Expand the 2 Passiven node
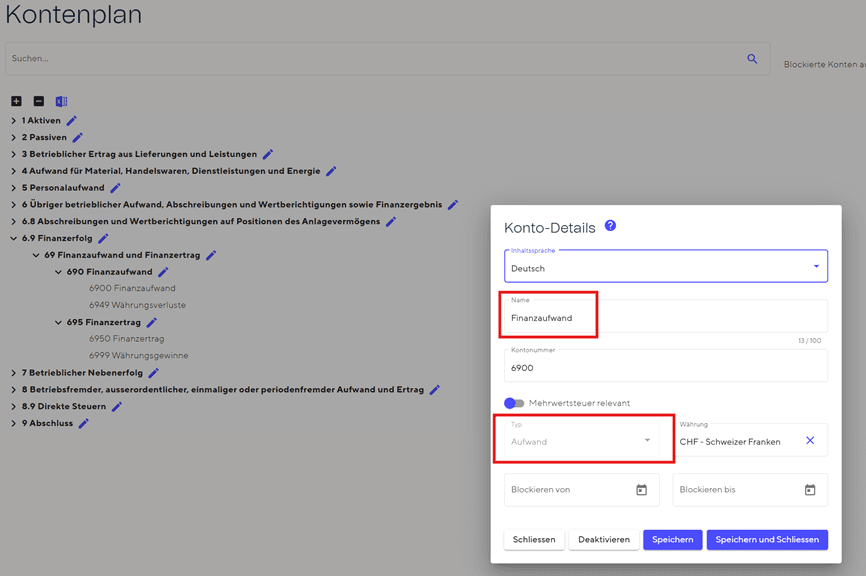 [x=14, y=138]
